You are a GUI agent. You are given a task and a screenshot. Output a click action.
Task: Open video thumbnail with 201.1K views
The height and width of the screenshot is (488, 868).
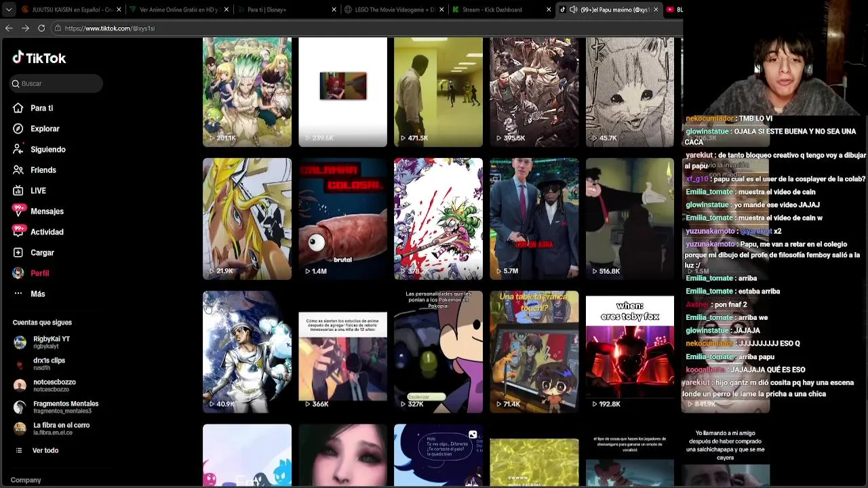click(247, 92)
